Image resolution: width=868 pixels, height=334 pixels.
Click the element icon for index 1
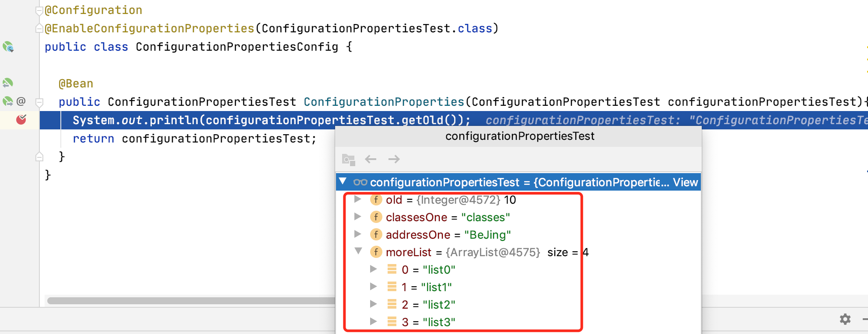392,287
